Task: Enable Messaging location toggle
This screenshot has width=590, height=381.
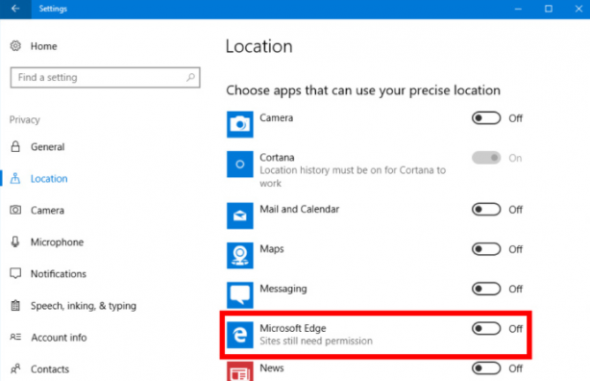Action: (x=486, y=289)
